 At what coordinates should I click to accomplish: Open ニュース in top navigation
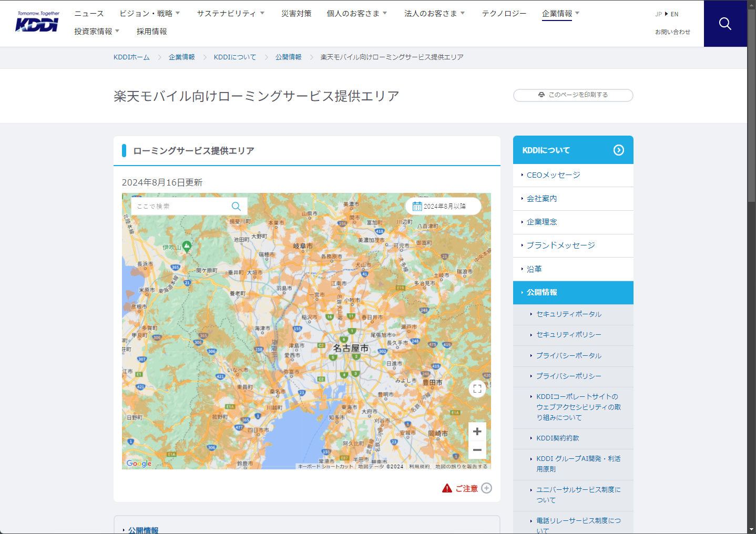pos(89,14)
